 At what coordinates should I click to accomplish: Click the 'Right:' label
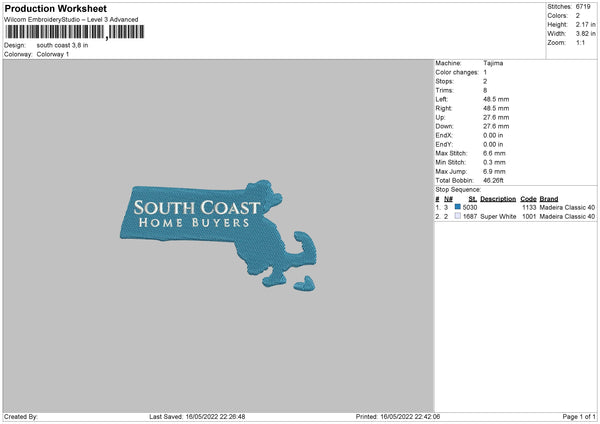pos(444,108)
